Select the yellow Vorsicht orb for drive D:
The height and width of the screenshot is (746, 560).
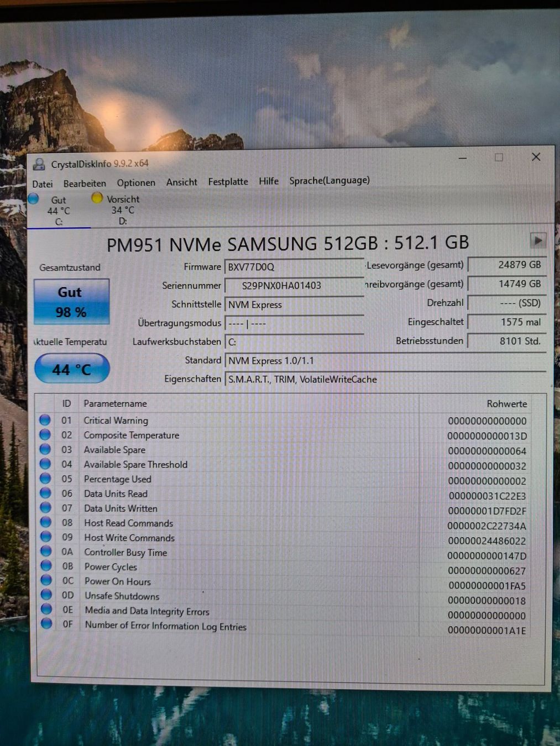tap(97, 198)
